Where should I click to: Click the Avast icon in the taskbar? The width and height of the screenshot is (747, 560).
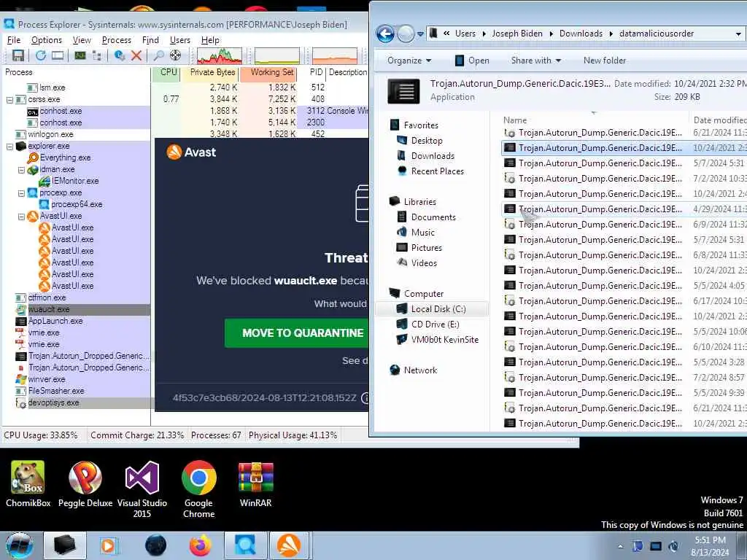(x=290, y=545)
